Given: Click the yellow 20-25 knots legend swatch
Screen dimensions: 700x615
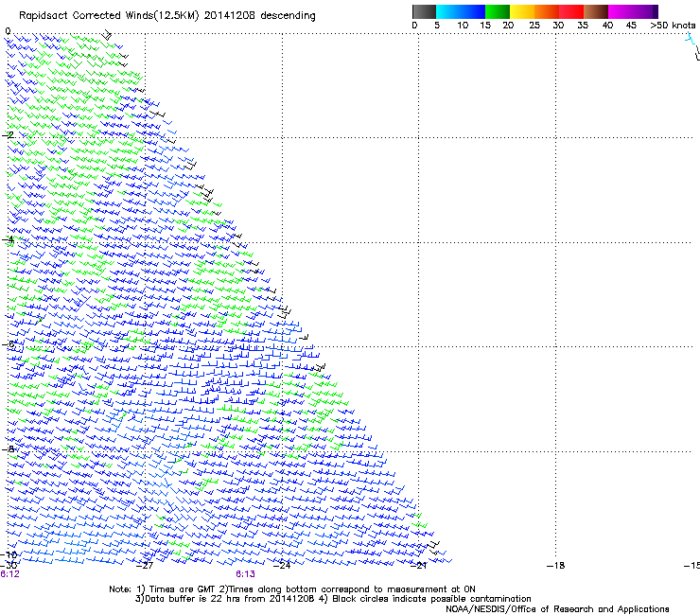Looking at the screenshot, I should click(x=522, y=11).
